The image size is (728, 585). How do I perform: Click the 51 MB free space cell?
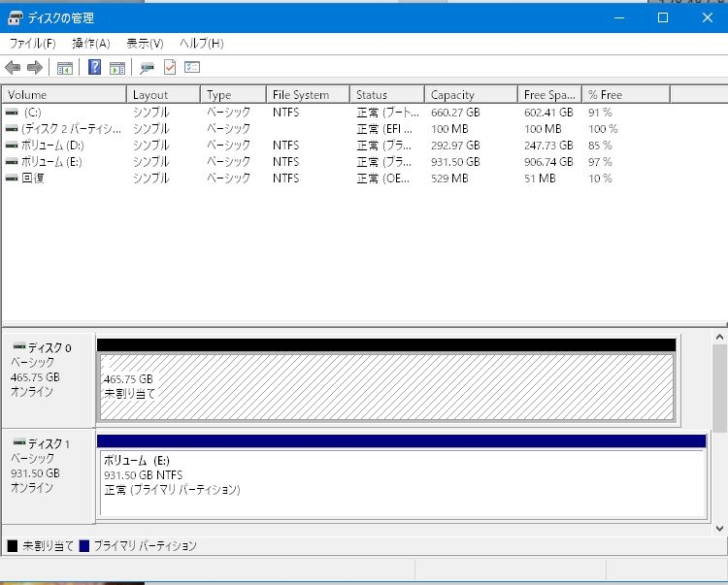540,179
